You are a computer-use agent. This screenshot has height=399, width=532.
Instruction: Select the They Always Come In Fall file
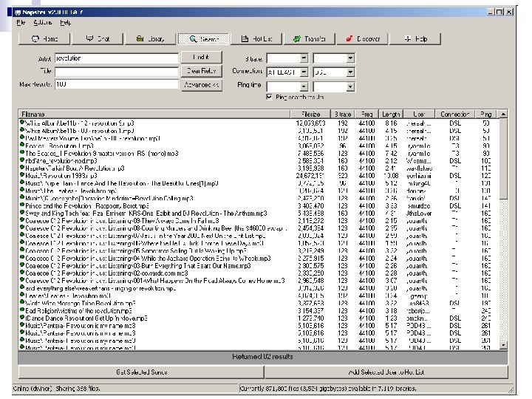(x=122, y=221)
